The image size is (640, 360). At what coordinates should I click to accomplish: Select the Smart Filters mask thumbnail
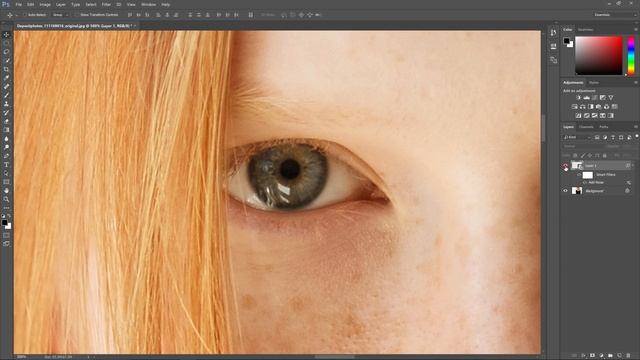587,175
